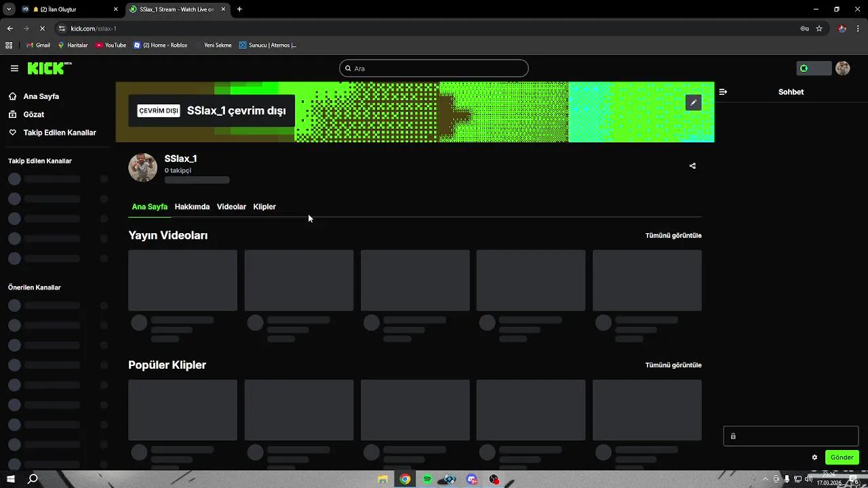
Task: Stop loading the page
Action: [x=42, y=28]
